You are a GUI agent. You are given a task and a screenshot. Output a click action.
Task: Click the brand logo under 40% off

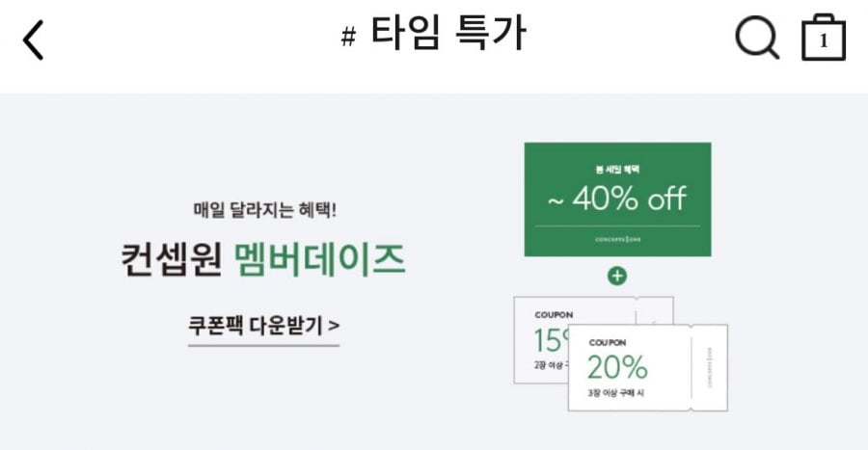(x=617, y=237)
